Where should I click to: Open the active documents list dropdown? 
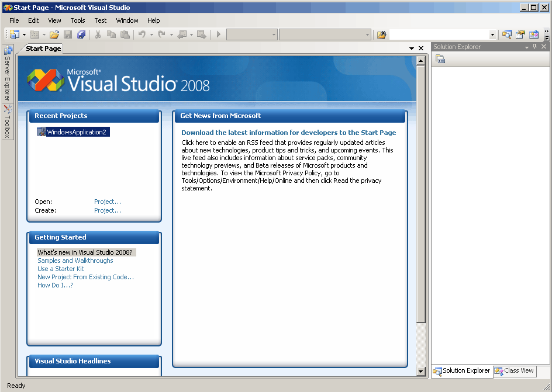412,48
